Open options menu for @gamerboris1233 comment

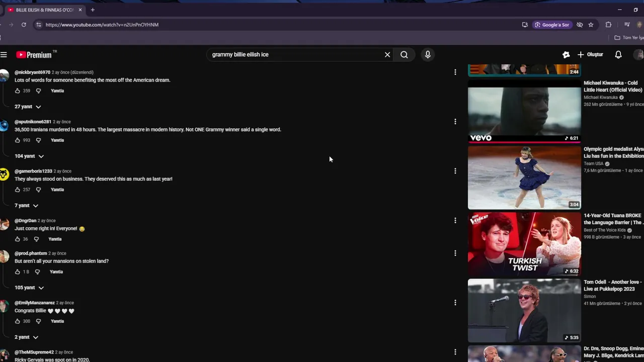tap(455, 171)
